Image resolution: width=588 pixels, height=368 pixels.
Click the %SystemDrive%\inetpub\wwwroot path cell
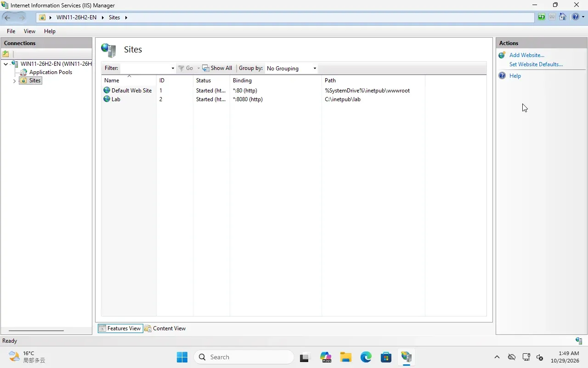point(367,91)
